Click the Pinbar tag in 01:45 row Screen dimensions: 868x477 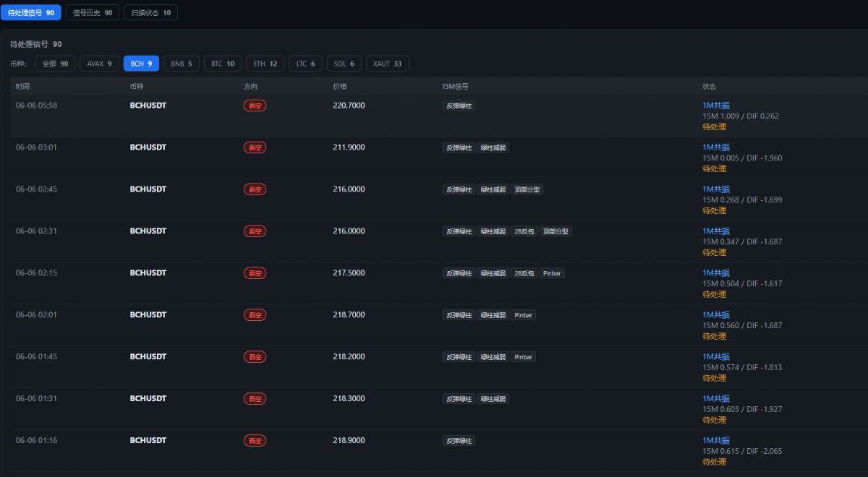523,357
